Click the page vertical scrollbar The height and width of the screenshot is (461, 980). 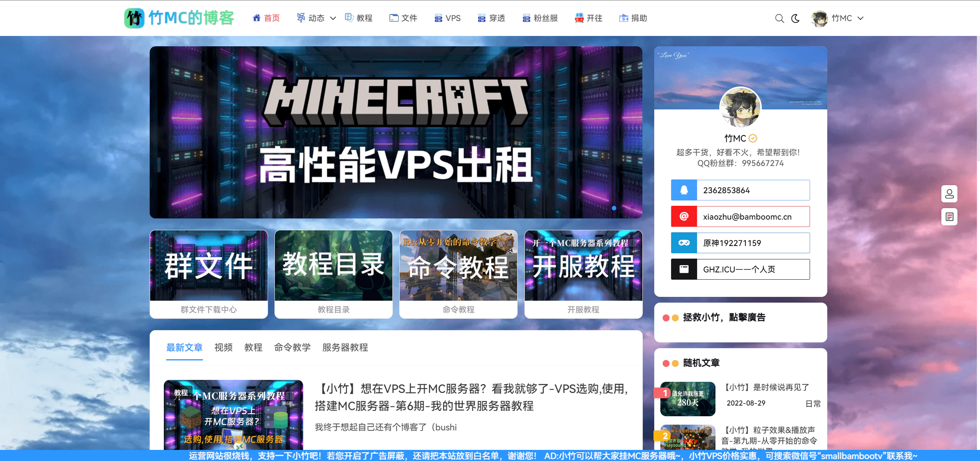[978, 99]
